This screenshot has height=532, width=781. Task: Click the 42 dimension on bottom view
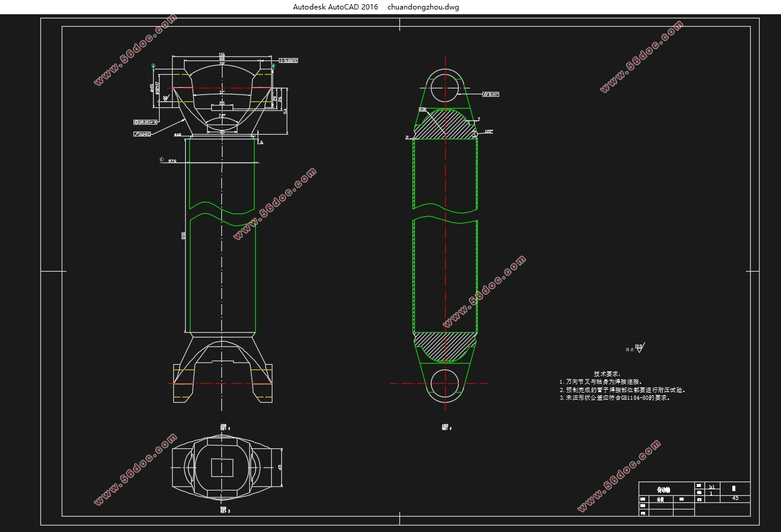click(x=280, y=467)
